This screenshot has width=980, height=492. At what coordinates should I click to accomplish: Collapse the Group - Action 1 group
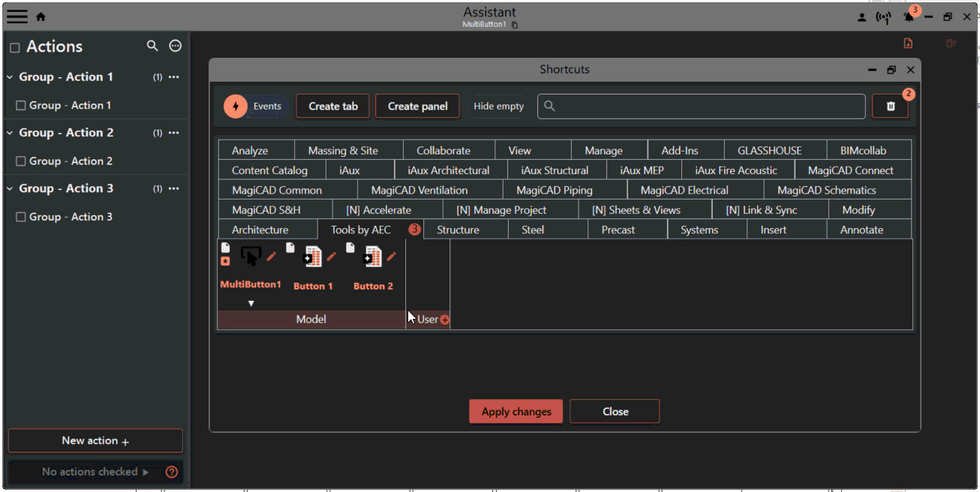pos(11,77)
